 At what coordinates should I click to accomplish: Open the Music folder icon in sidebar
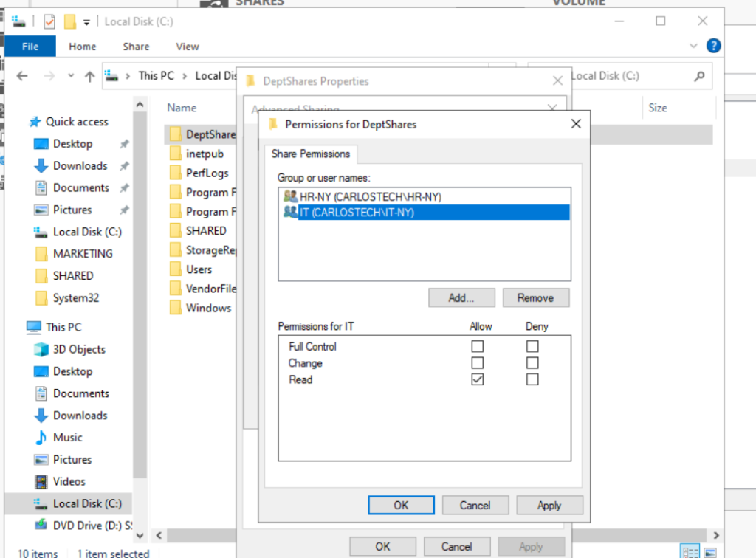click(41, 438)
